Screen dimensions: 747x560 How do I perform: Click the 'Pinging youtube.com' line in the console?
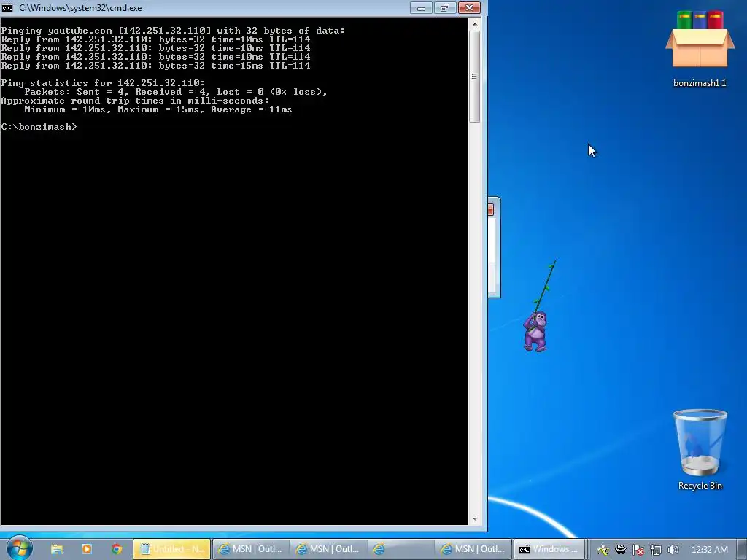click(x=173, y=31)
